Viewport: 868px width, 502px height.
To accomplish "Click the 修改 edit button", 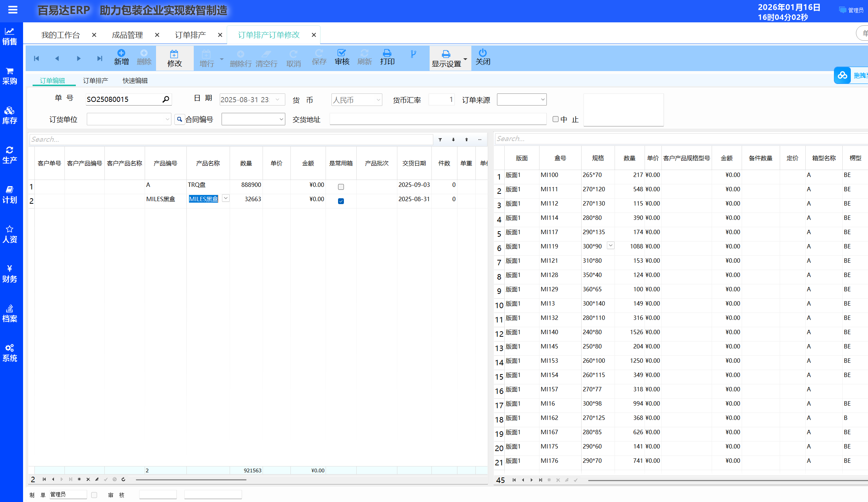I will tap(174, 58).
